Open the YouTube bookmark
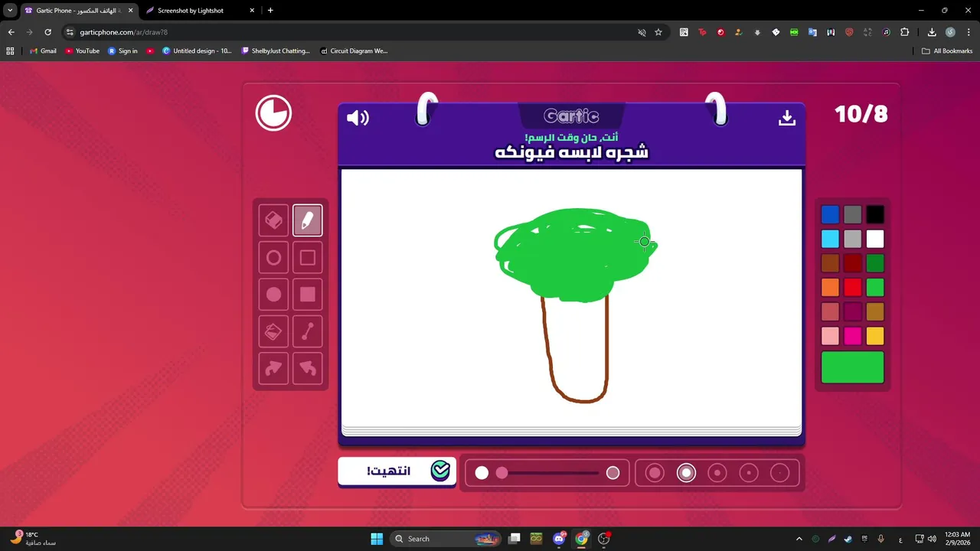 coord(82,51)
